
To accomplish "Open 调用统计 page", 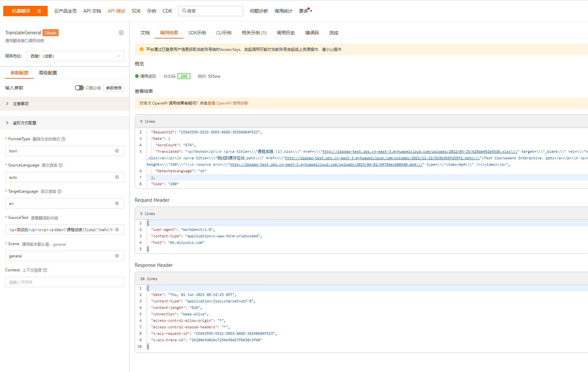I will [283, 11].
